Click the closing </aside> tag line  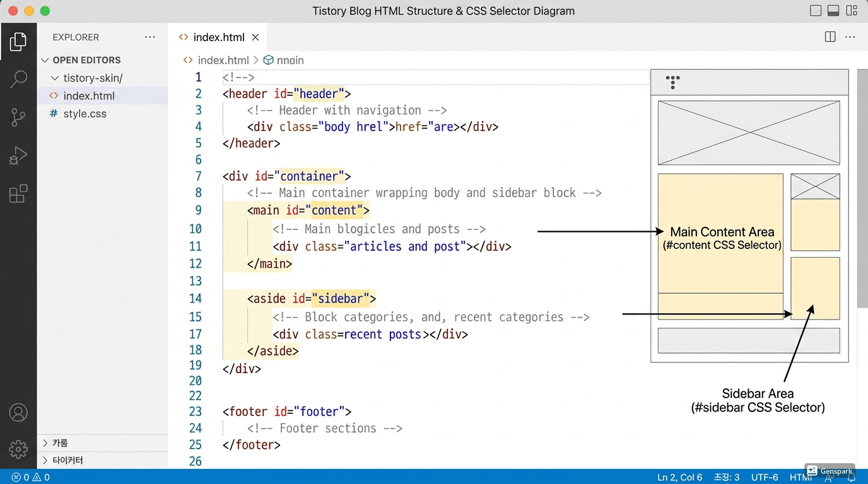pos(273,350)
